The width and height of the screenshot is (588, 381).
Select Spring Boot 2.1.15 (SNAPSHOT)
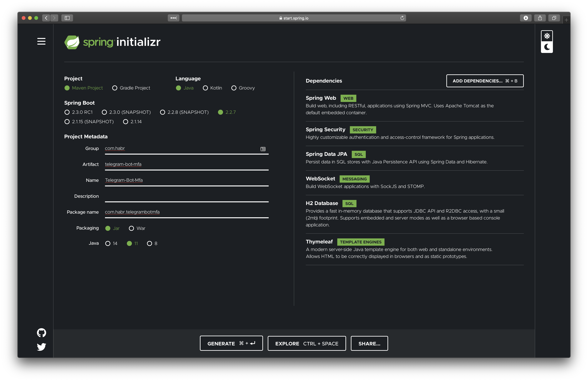click(89, 121)
